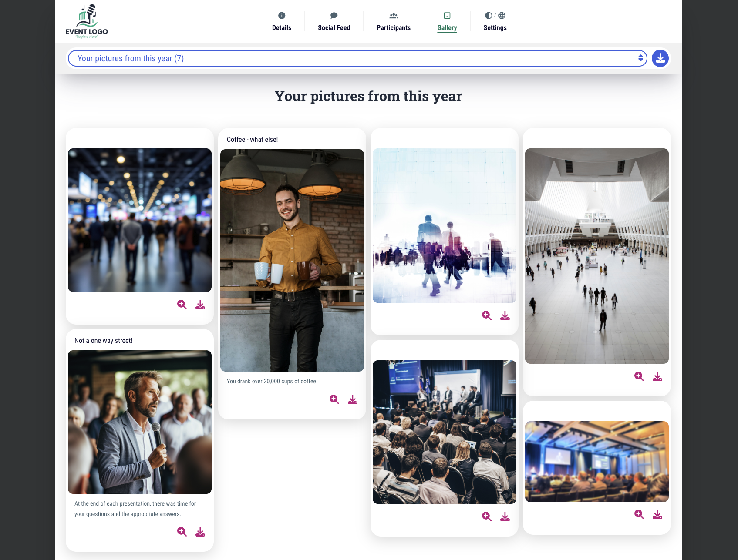Zoom into the blurred expo hall photo
Image resolution: width=738 pixels, height=560 pixels.
point(182,305)
